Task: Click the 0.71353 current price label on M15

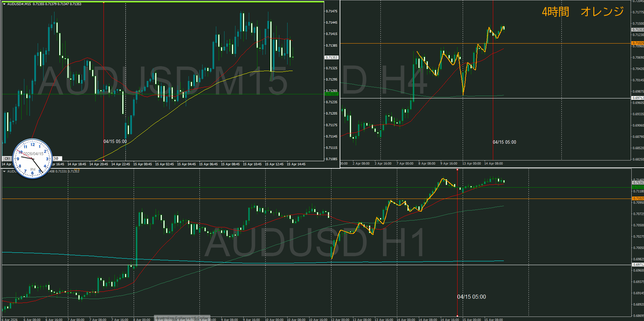Action: click(x=331, y=58)
